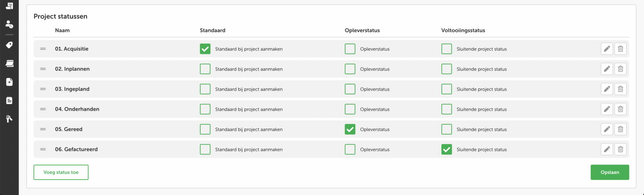The width and height of the screenshot is (644, 195).
Task: Open the user sidebar icon
Action: (x=9, y=25)
